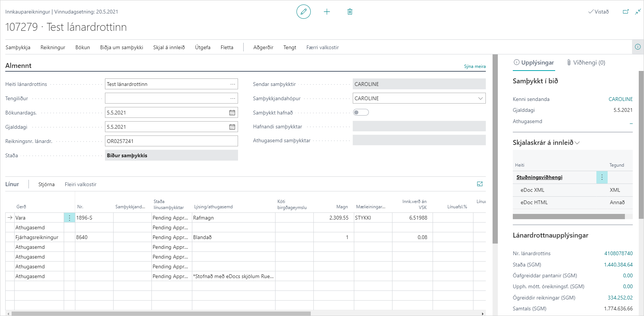
Task: Click the Sýna meira link
Action: point(475,66)
